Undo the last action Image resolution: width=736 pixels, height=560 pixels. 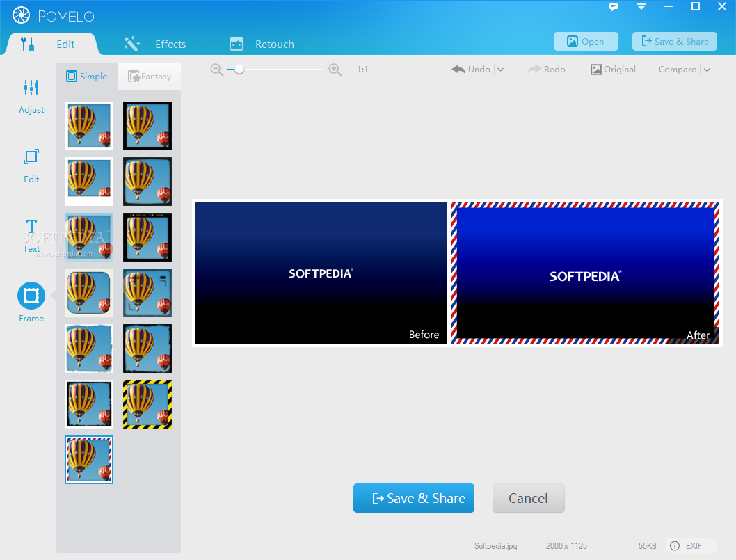(471, 70)
